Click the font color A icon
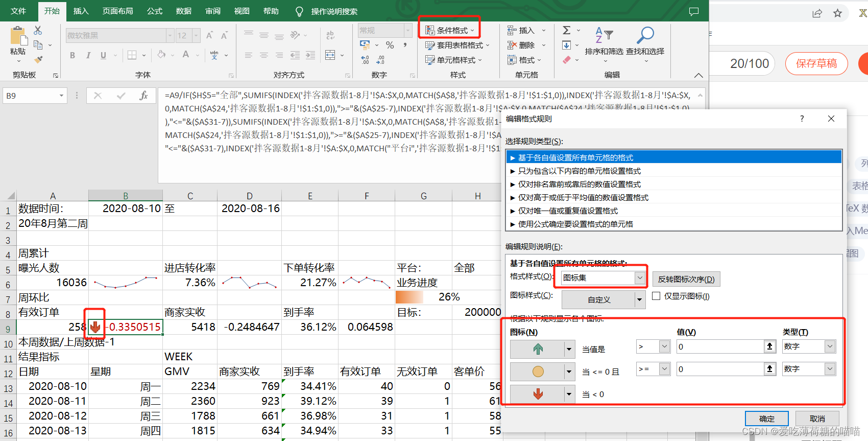This screenshot has width=868, height=441. click(186, 55)
